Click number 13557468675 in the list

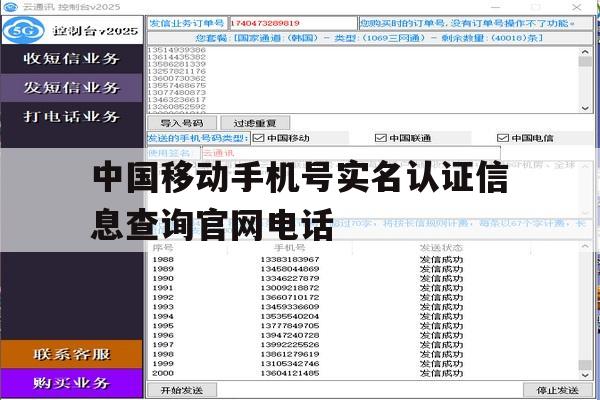[177, 85]
